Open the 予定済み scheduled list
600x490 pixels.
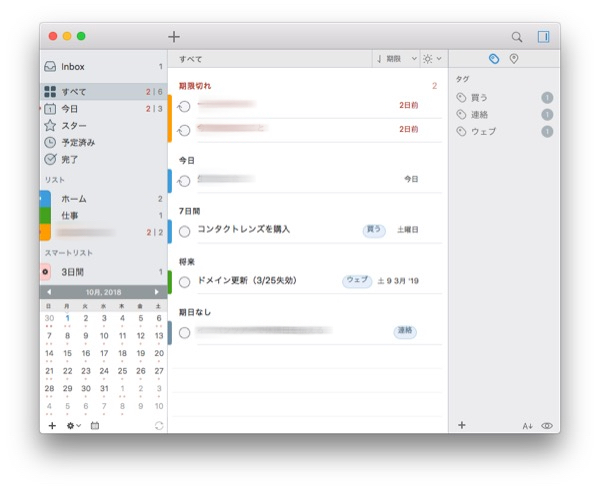pos(78,142)
